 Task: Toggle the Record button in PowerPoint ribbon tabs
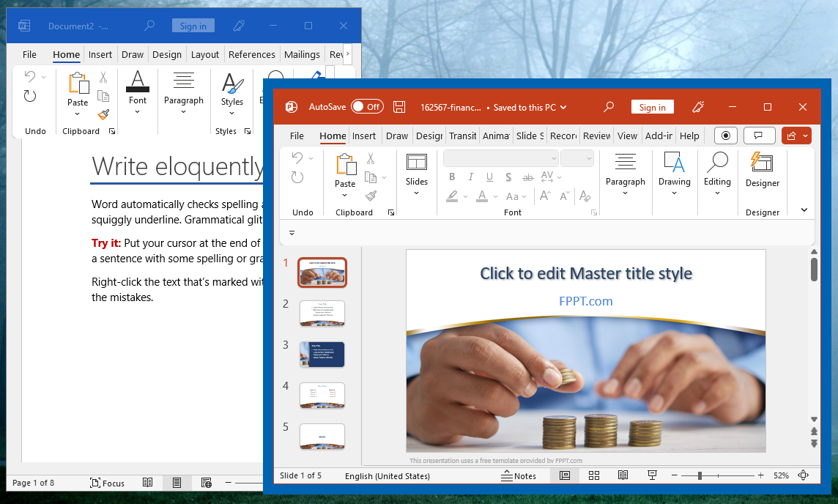tap(726, 136)
